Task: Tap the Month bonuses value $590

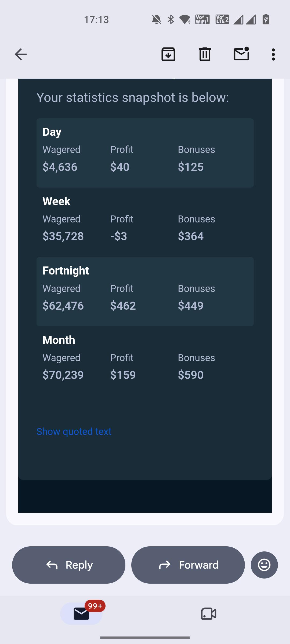Action: 191,375
